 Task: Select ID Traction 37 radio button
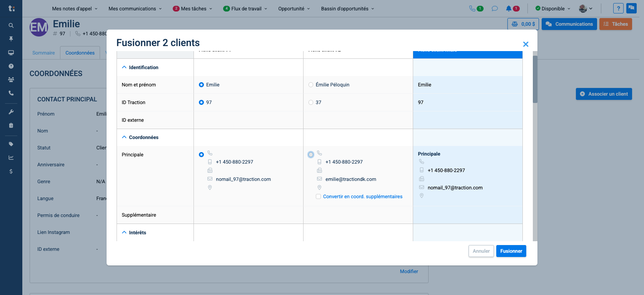coord(311,103)
